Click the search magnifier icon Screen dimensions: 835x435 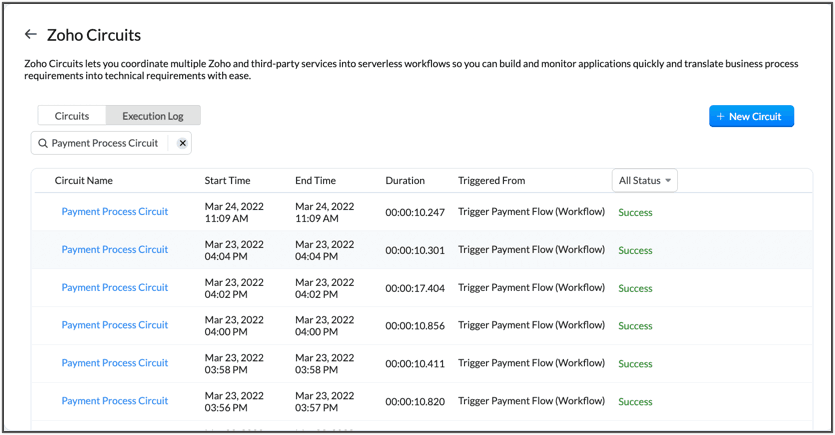(x=43, y=143)
